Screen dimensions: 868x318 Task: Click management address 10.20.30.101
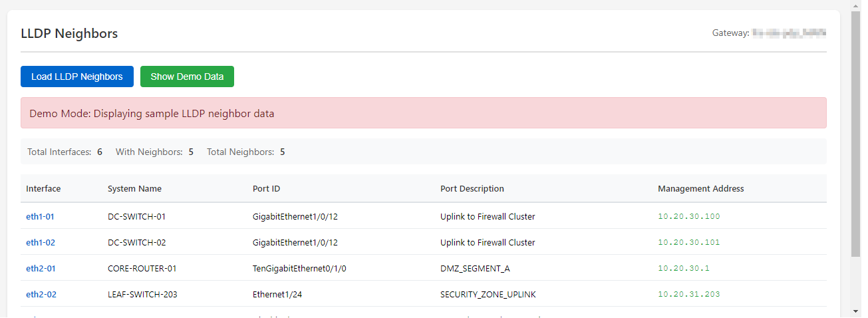click(x=688, y=242)
